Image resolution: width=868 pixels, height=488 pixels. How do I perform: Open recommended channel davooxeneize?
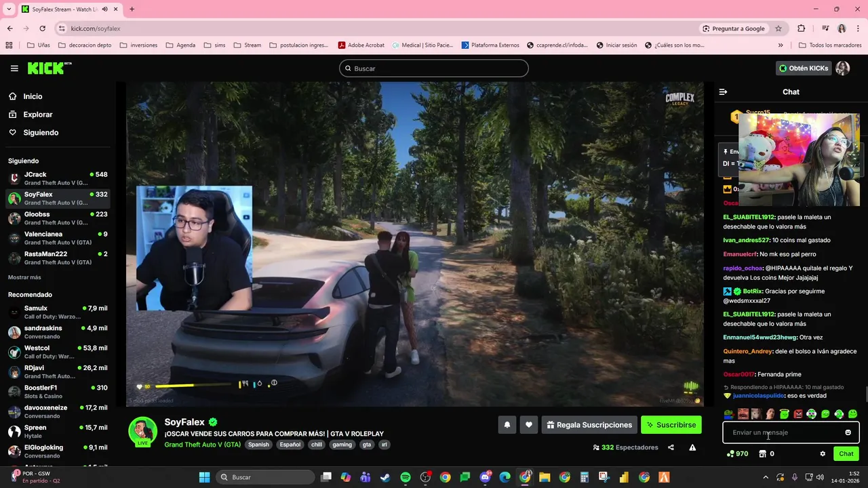[x=57, y=411]
